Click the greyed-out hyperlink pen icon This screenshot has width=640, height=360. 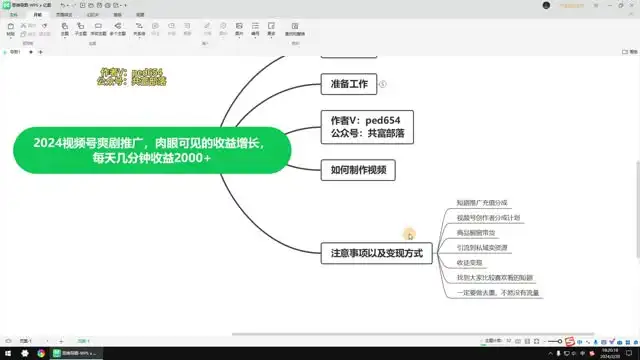[207, 26]
